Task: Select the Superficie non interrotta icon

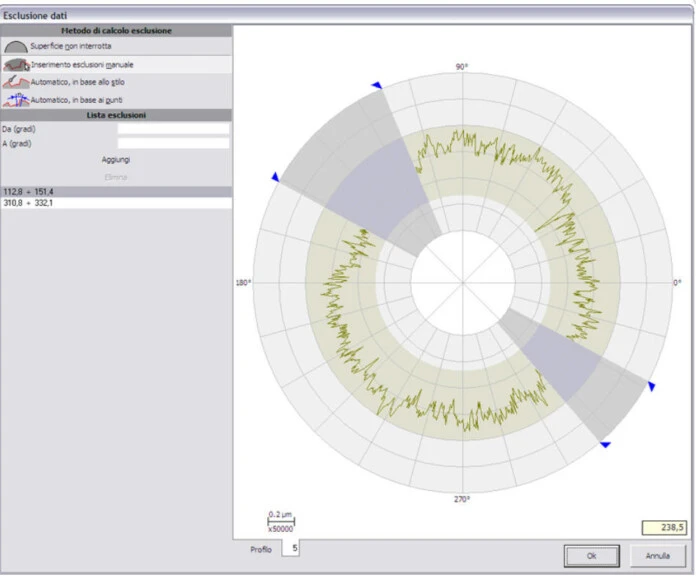Action: click(x=15, y=46)
